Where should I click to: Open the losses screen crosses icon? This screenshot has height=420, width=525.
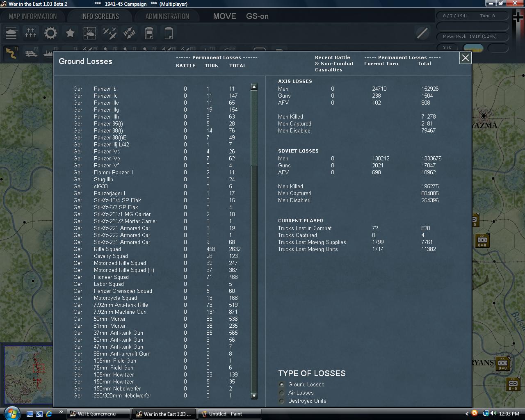click(x=31, y=33)
